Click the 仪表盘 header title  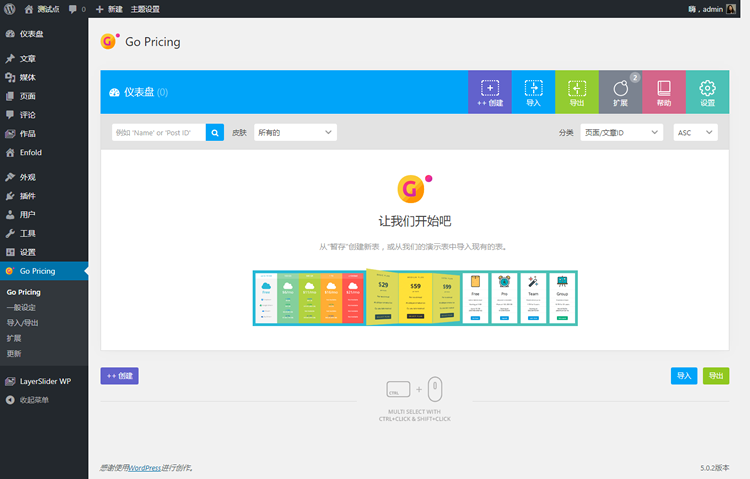coord(139,92)
